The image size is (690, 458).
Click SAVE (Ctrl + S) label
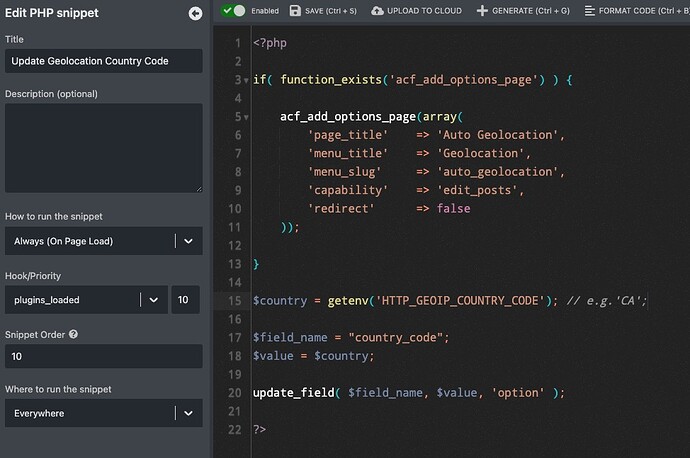[331, 11]
